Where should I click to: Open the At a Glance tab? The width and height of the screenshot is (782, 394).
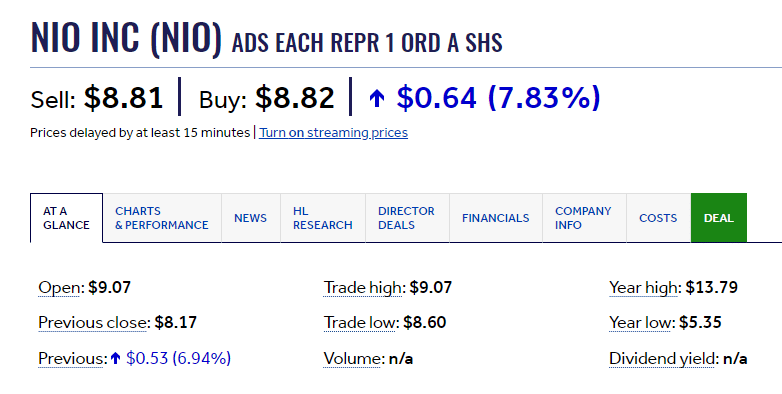click(66, 218)
